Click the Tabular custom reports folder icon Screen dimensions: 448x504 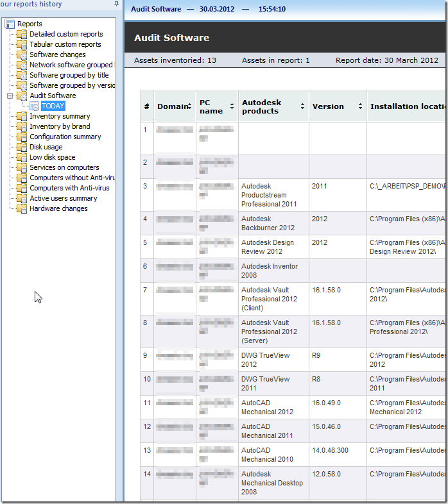(x=22, y=44)
